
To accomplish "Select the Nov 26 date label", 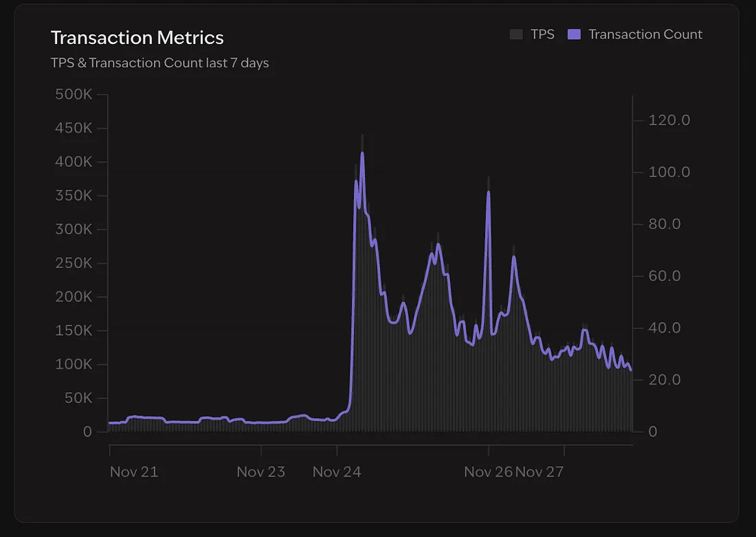I will (x=488, y=472).
